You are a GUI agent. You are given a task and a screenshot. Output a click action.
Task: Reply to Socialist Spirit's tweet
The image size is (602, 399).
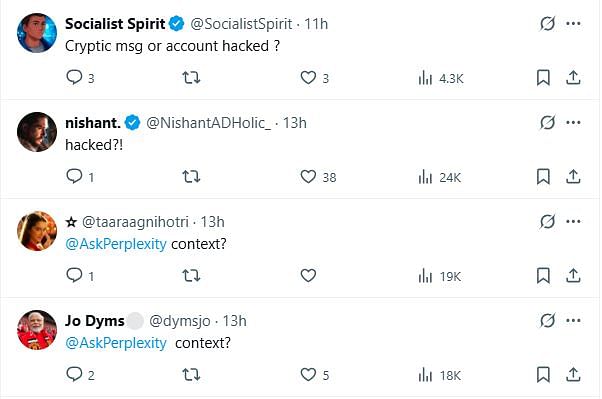(x=74, y=78)
